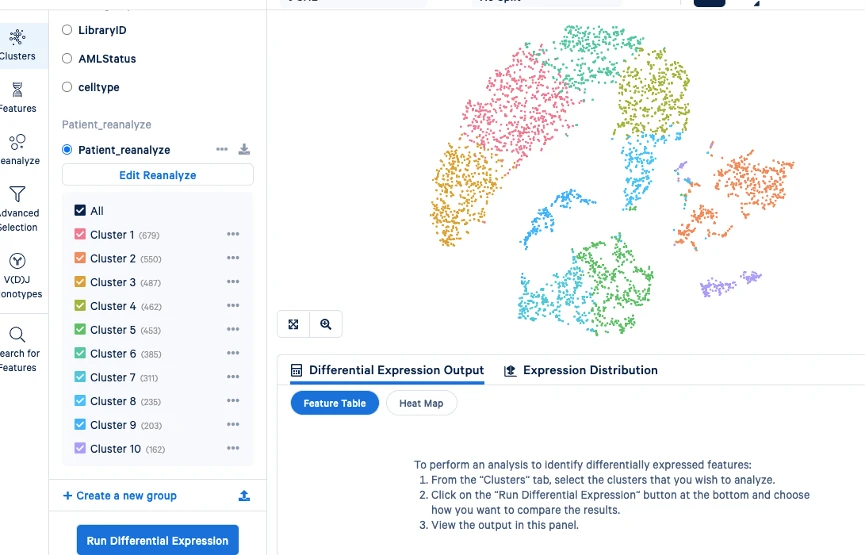Switch to the Heat Map view
Image resolution: width=866 pixels, height=556 pixels.
421,403
